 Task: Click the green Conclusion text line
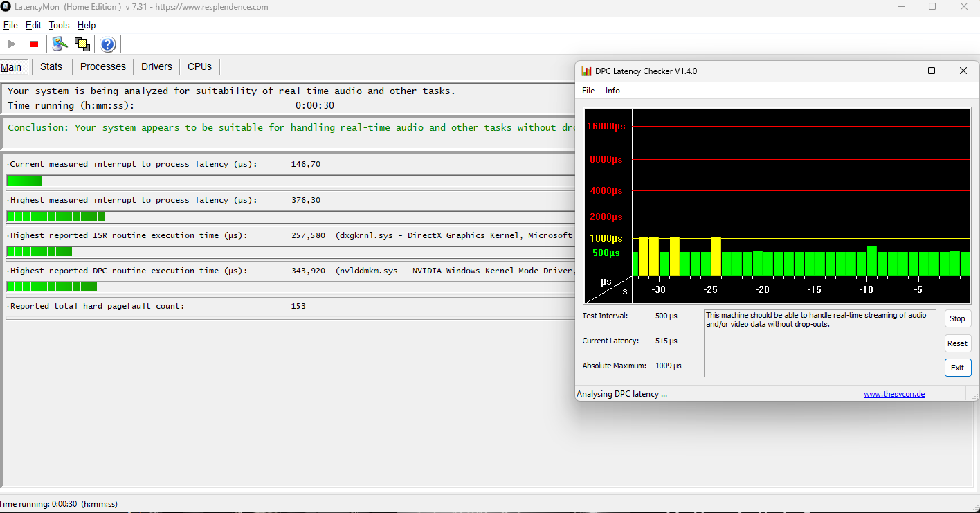[x=291, y=128]
